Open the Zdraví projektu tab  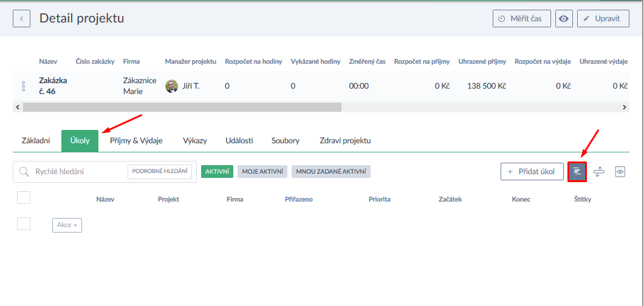[345, 140]
